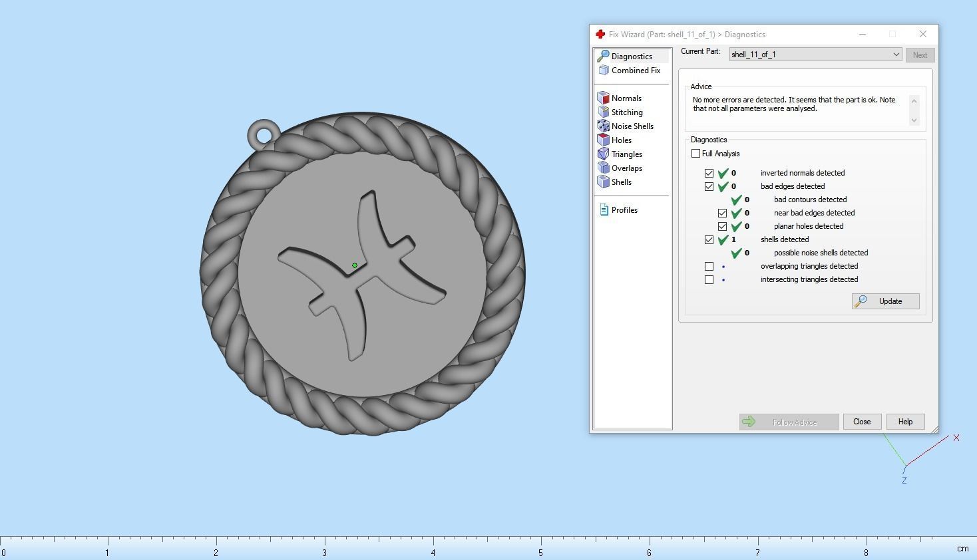Enable the Full Analysis checkbox
This screenshot has width=977, height=560.
(695, 154)
